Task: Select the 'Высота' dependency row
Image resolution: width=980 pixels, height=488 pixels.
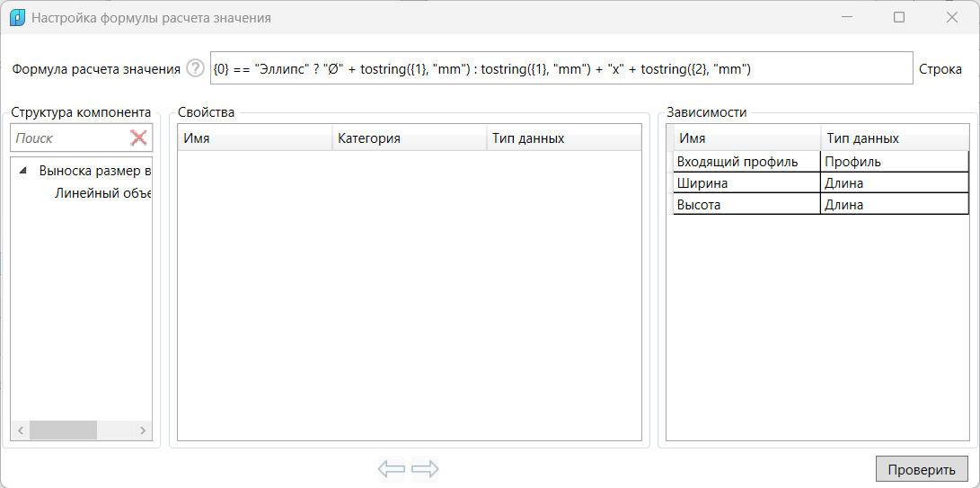Action: tap(746, 205)
